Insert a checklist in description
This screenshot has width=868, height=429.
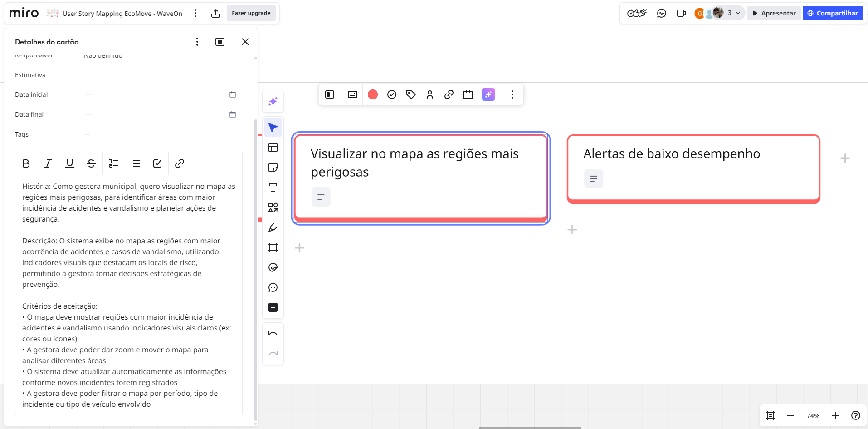(157, 163)
